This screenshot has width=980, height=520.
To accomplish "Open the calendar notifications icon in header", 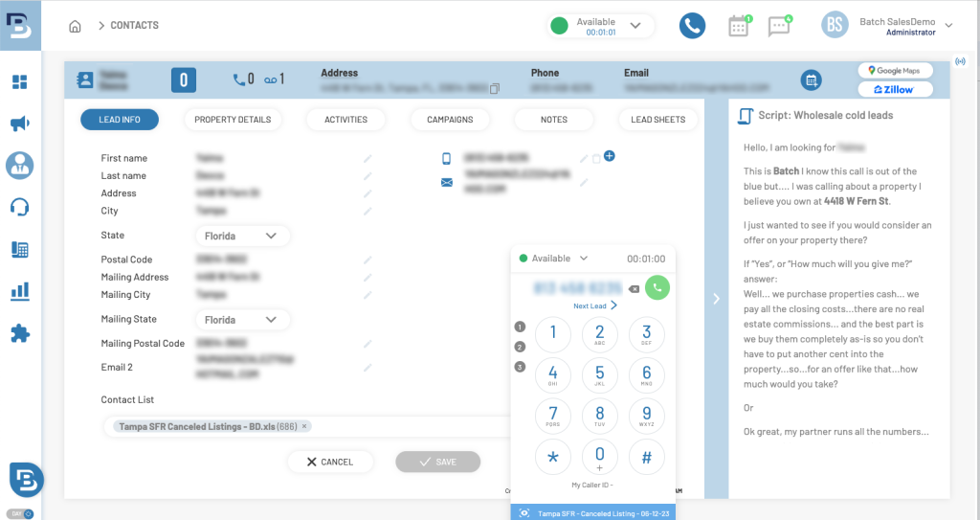I will (x=738, y=26).
